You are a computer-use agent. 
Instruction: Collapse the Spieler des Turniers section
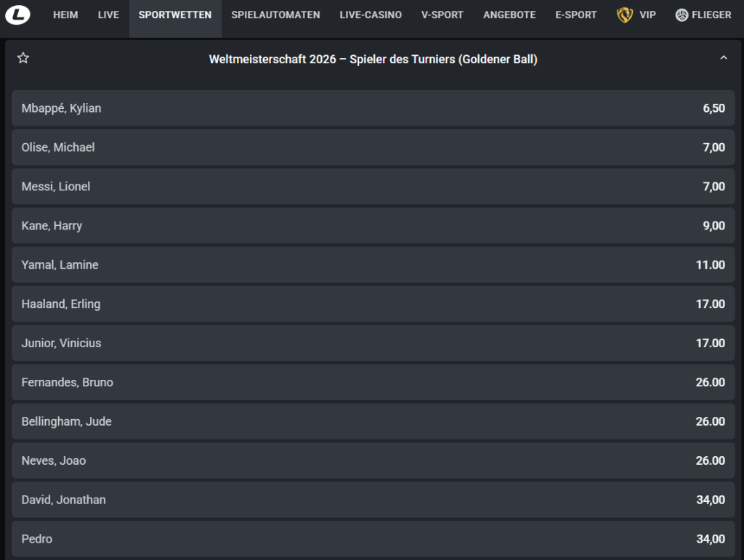coord(723,58)
